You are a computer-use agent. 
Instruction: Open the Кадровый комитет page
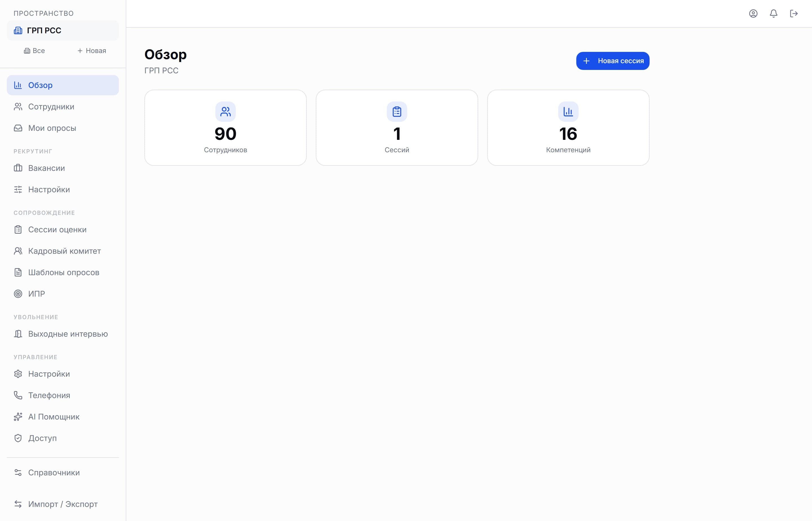click(x=63, y=251)
